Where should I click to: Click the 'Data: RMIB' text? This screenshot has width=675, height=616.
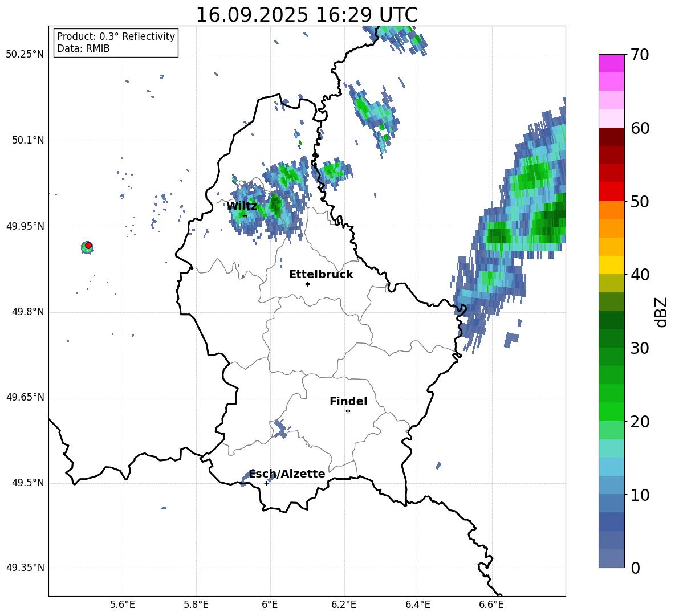(x=83, y=48)
